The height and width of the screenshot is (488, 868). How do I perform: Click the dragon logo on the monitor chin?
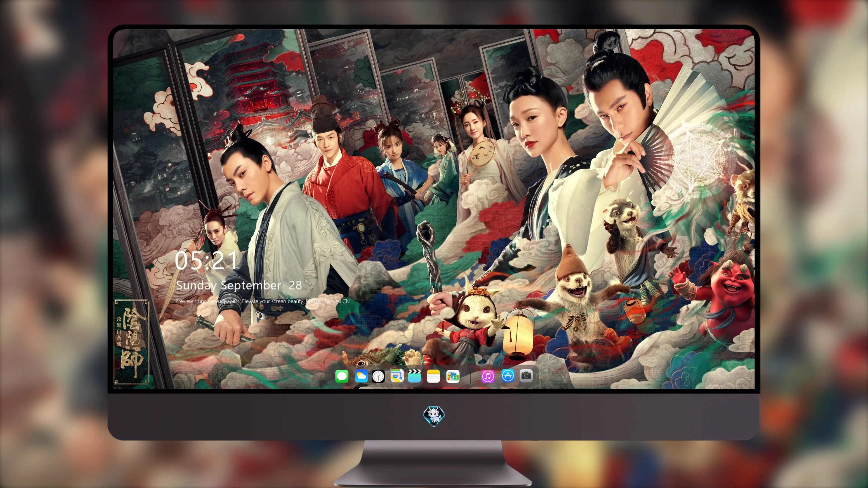click(434, 416)
